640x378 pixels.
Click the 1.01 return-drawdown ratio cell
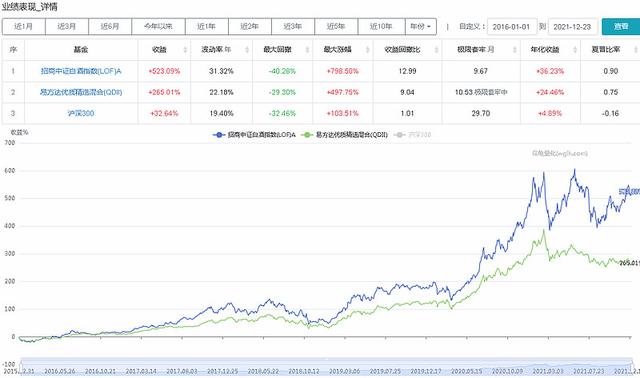coord(407,113)
